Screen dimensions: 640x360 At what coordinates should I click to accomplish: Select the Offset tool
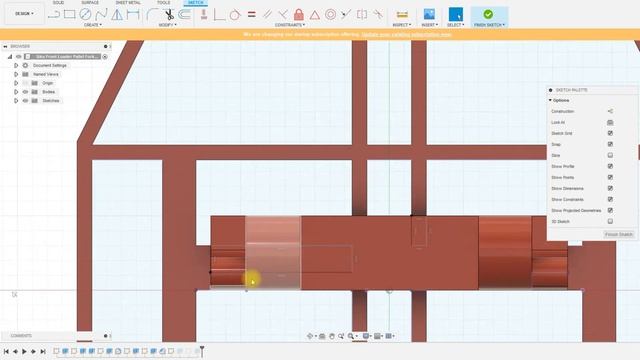[x=184, y=15]
